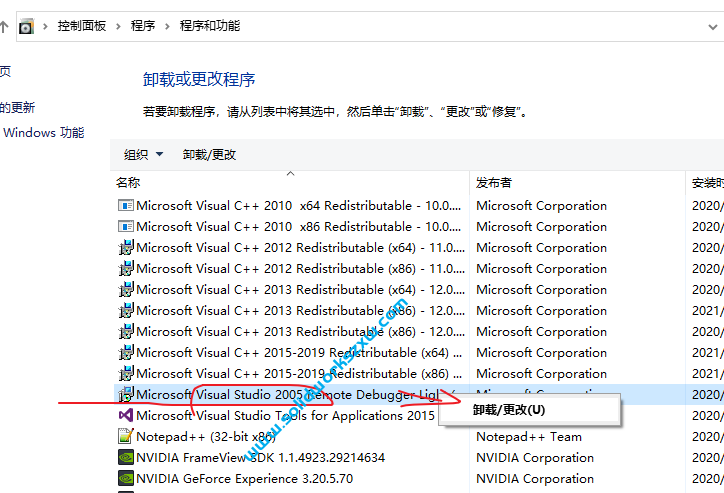Click icon of Visual C++ 2012 Redistributable (x86)
The image size is (724, 493).
point(126,269)
